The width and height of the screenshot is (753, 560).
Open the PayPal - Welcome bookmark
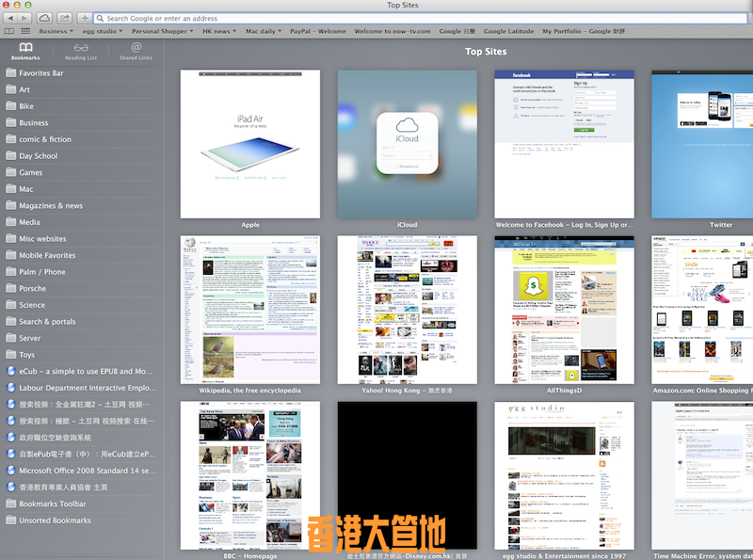click(318, 31)
